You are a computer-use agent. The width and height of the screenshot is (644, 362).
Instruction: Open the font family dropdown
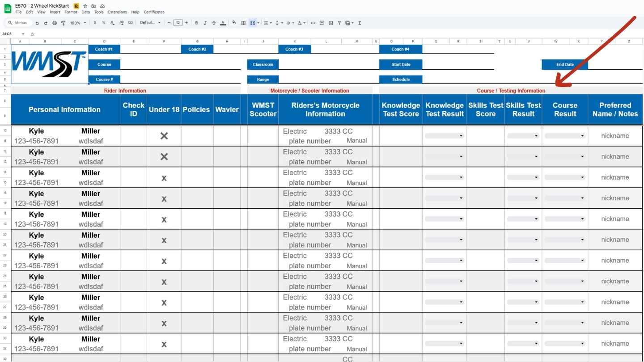click(x=150, y=23)
